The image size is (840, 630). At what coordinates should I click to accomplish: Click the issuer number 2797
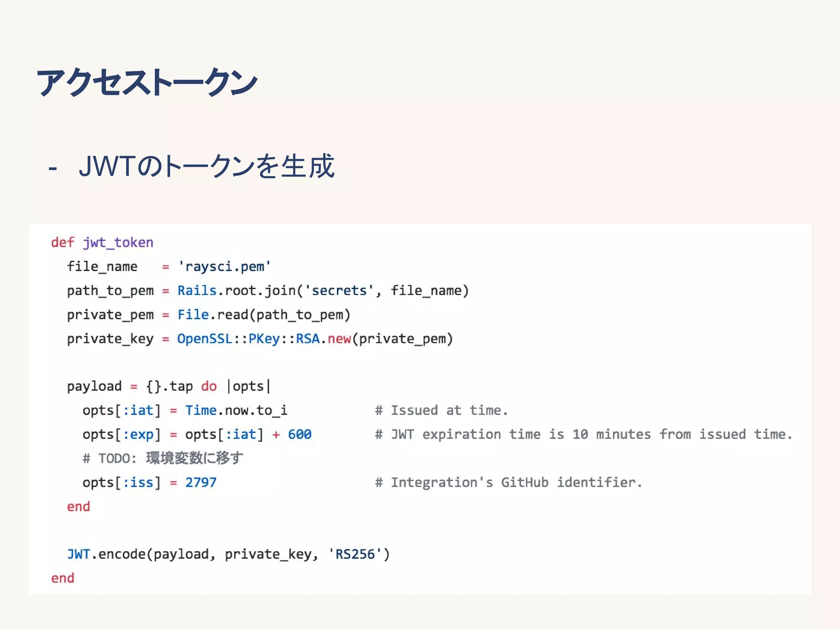click(201, 482)
